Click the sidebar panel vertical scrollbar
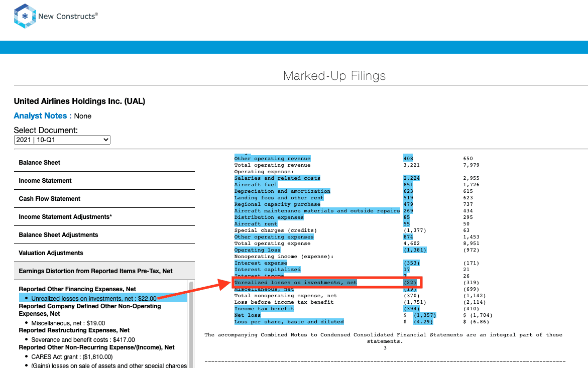The image size is (588, 368). coord(191,324)
